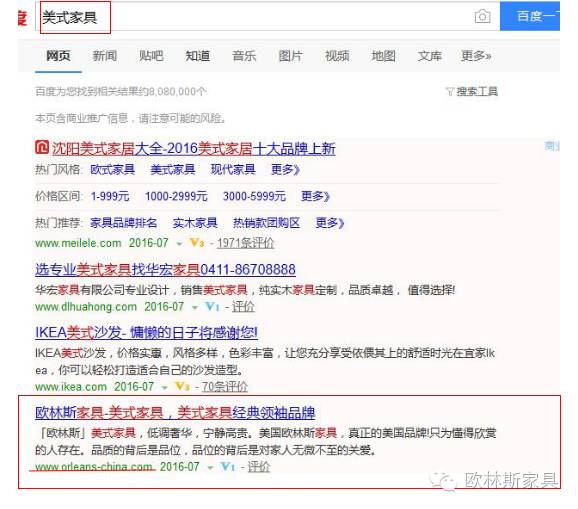Expand dropdown arrow after orleans-china.com date
Viewport: 578px width, 509px height.
tap(210, 468)
